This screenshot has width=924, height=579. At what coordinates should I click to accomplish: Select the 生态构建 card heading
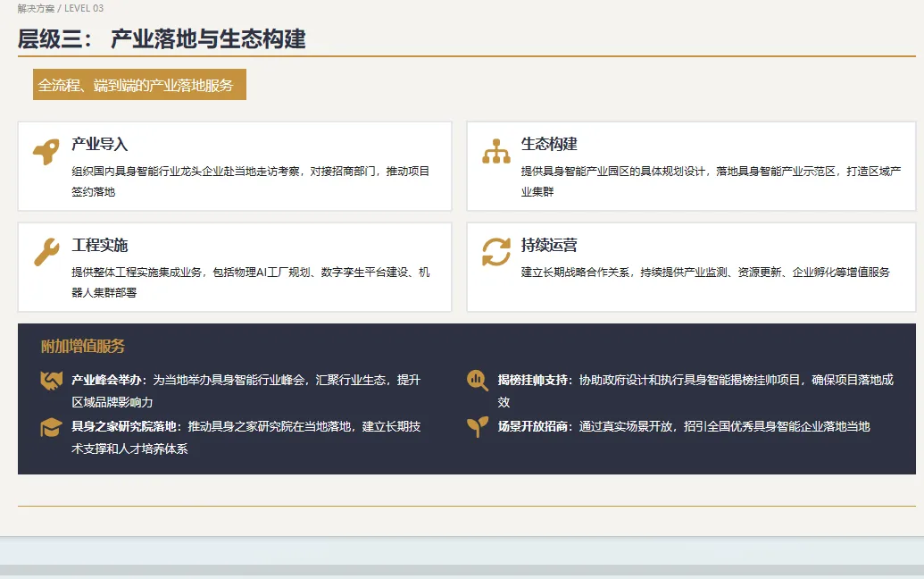(549, 144)
